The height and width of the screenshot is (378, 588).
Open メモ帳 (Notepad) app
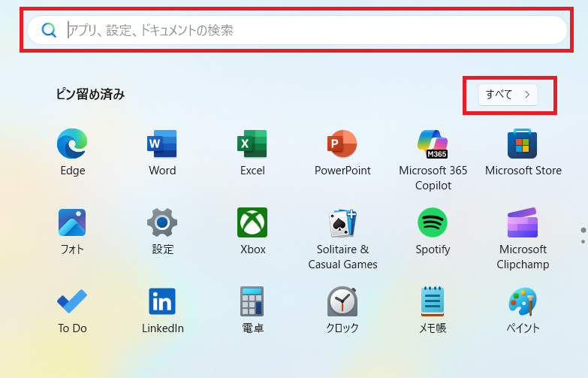point(433,301)
